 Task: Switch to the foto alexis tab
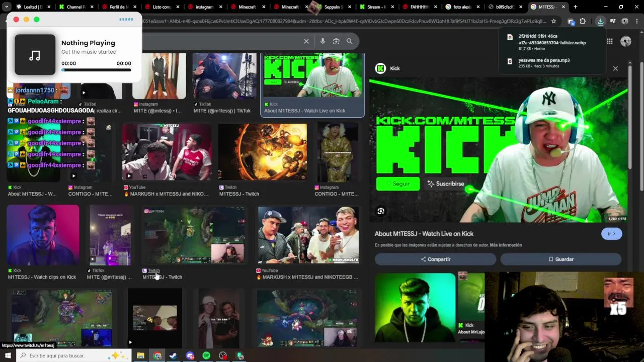(462, 7)
